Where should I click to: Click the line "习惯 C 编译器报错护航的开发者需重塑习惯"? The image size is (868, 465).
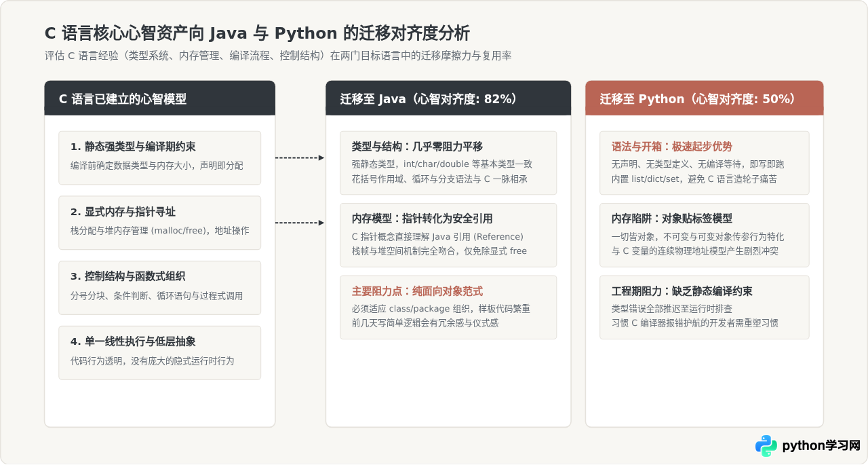pyautogui.click(x=695, y=324)
